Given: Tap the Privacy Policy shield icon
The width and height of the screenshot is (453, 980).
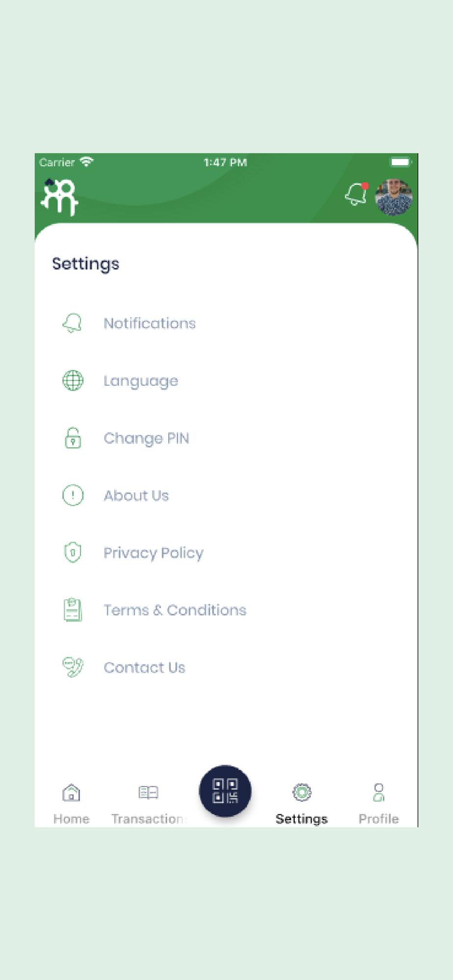Looking at the screenshot, I should (73, 553).
